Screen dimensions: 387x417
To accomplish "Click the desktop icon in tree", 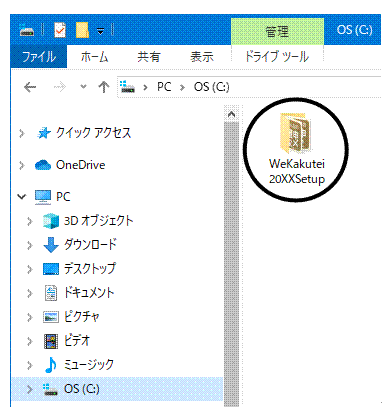I will click(51, 269).
